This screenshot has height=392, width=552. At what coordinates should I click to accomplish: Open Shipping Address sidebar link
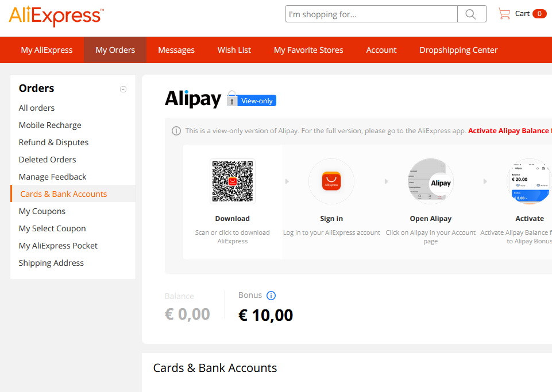click(51, 263)
